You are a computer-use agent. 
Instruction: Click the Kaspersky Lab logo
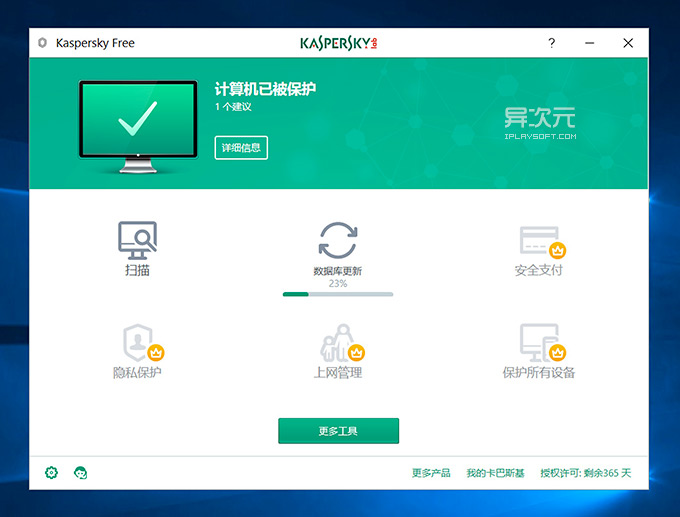[339, 43]
